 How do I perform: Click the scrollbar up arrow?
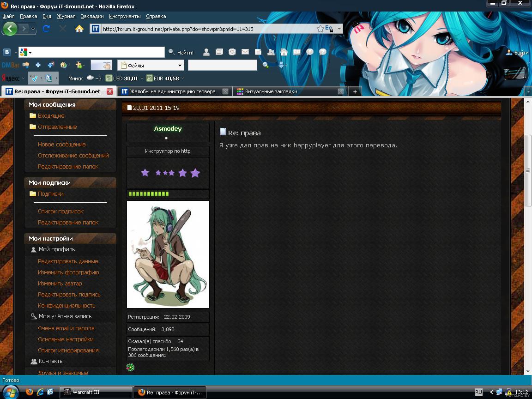[x=528, y=102]
